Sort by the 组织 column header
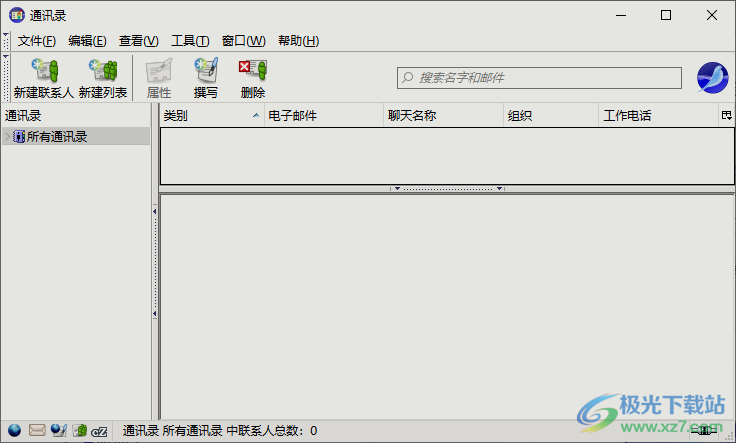The height and width of the screenshot is (443, 736). point(551,115)
